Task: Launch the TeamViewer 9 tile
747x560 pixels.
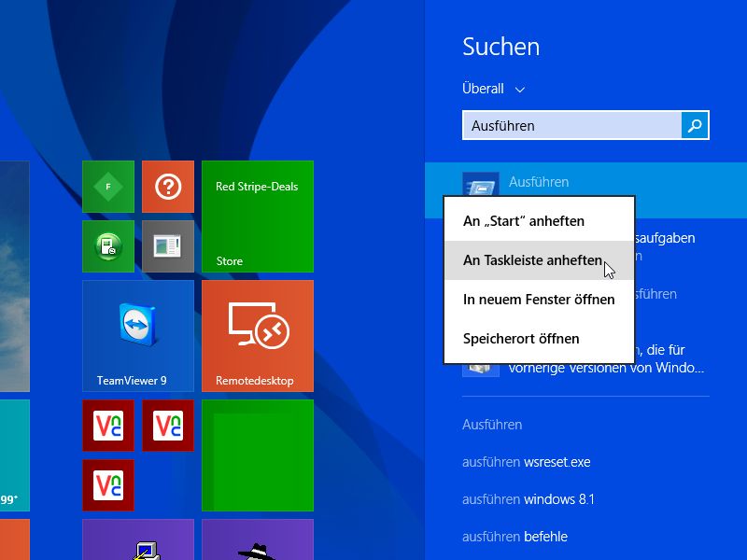Action: (138, 336)
